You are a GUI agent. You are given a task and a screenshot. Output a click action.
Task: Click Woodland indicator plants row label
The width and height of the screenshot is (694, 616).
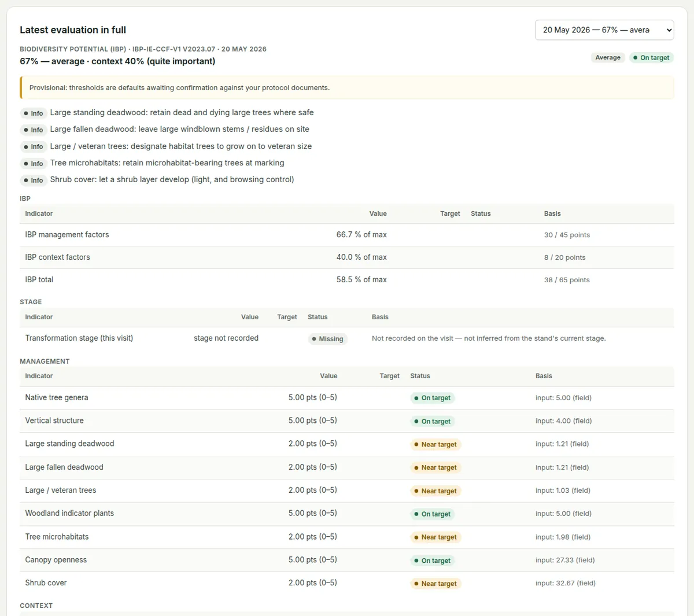[69, 514]
